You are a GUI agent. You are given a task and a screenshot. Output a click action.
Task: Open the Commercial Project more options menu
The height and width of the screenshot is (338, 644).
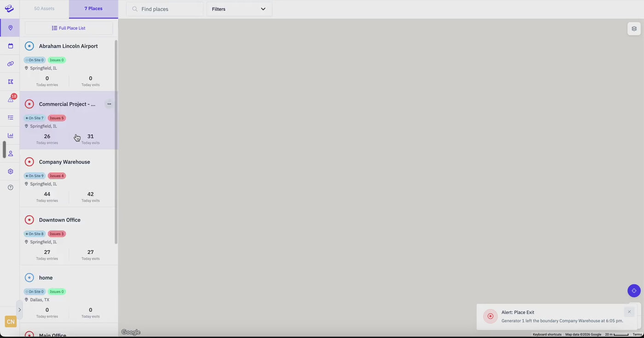pyautogui.click(x=109, y=104)
